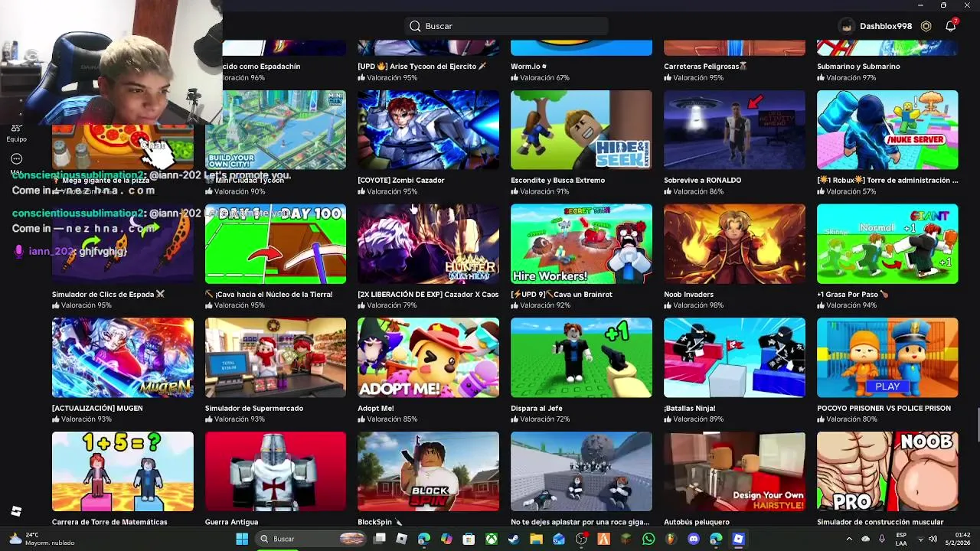
Task: Open the Simulador de Supermercado thumbnail
Action: pos(275,357)
